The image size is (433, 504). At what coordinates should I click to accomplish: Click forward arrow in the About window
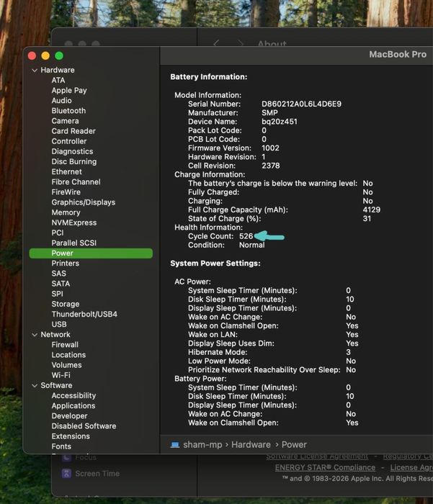tap(241, 43)
